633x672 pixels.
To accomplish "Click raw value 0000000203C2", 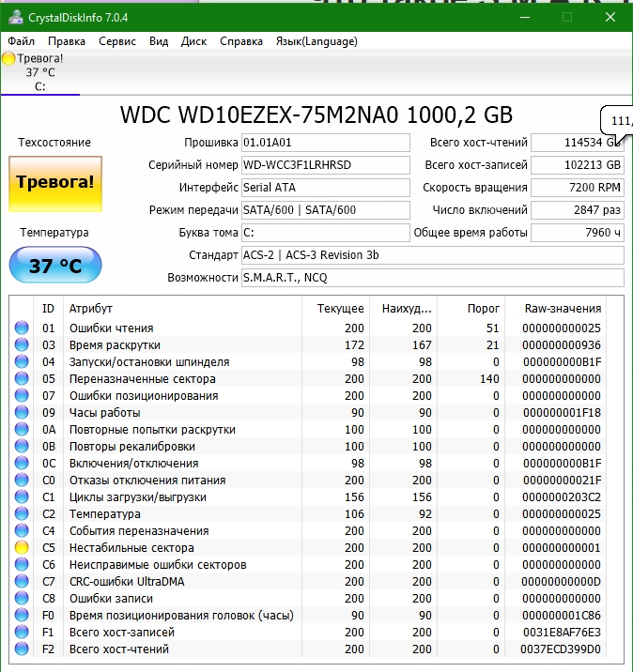I will coord(562,497).
